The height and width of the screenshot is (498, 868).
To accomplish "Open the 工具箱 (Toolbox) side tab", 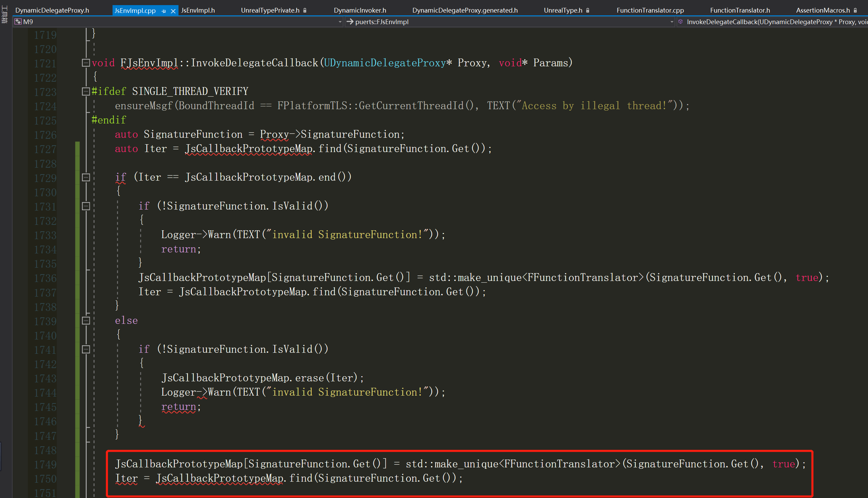I will (4, 14).
